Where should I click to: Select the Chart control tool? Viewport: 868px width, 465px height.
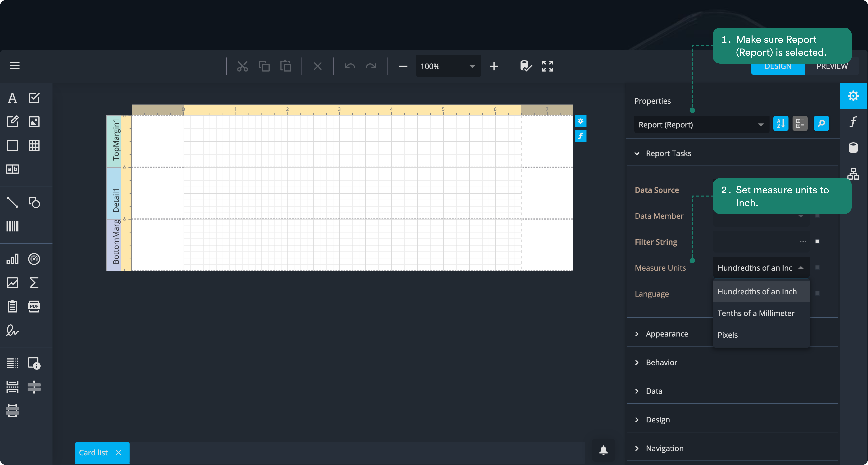coord(12,259)
